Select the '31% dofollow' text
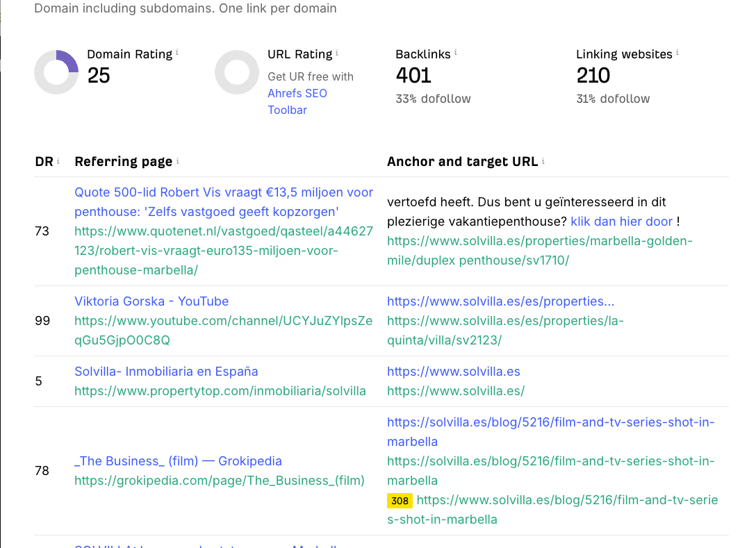 tap(613, 99)
